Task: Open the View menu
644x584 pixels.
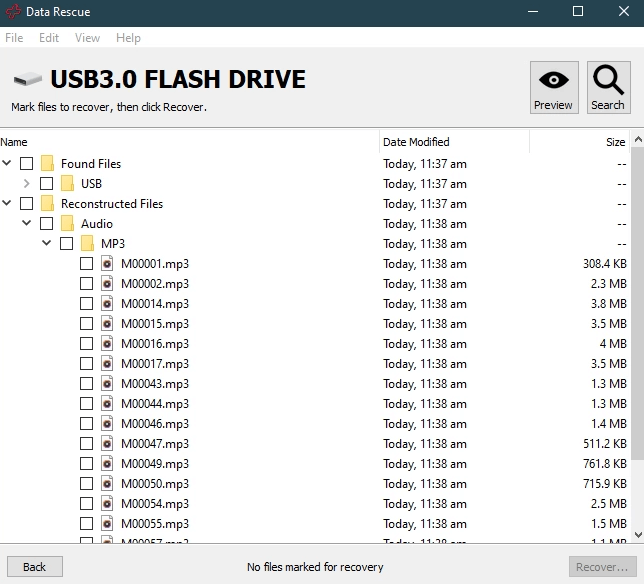Action: pos(87,38)
